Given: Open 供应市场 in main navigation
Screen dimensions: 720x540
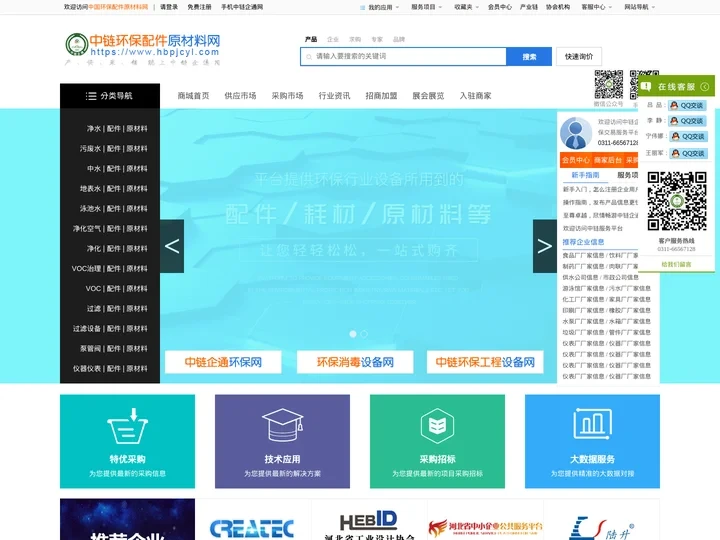Looking at the screenshot, I should pos(240,96).
